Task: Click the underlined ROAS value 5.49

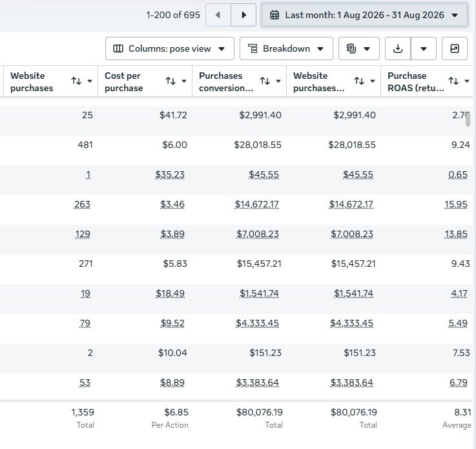Action: point(458,323)
